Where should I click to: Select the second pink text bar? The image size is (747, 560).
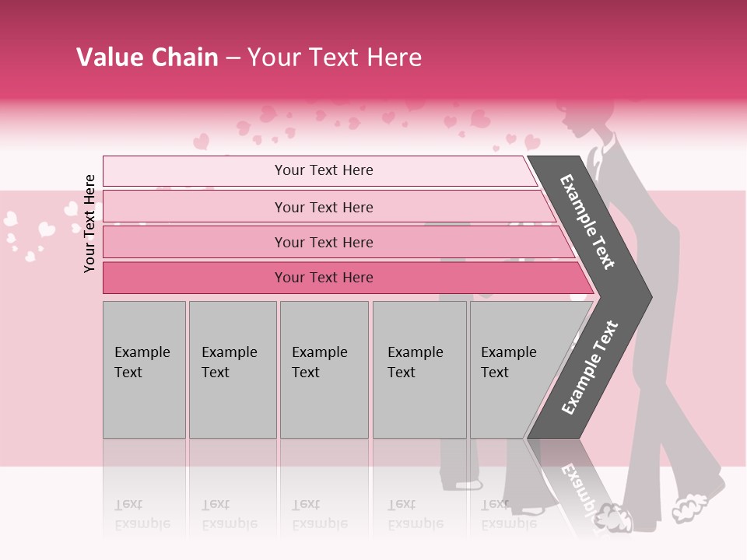pyautogui.click(x=324, y=207)
